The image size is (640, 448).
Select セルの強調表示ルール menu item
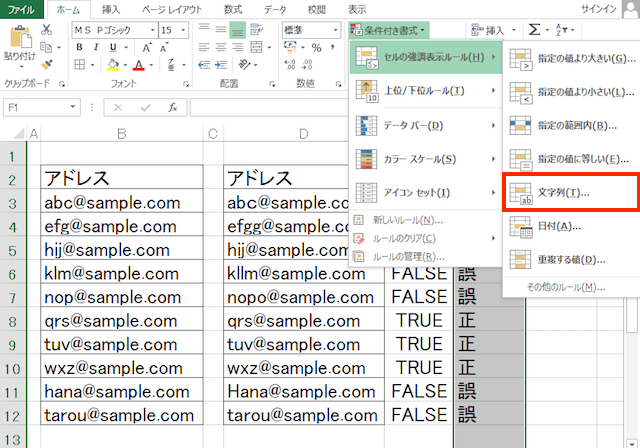(x=426, y=57)
